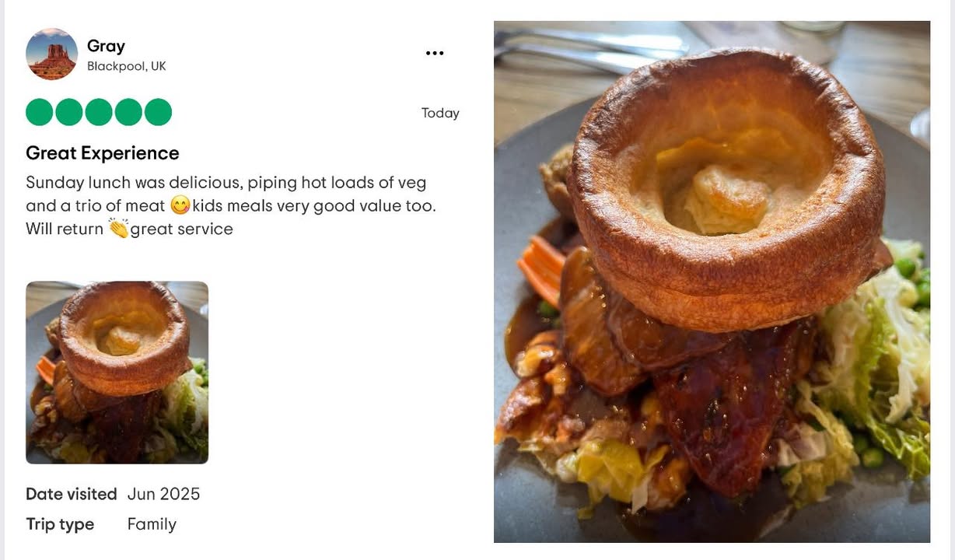This screenshot has height=560, width=955.
Task: Click the first green rating bubble
Action: click(x=39, y=112)
